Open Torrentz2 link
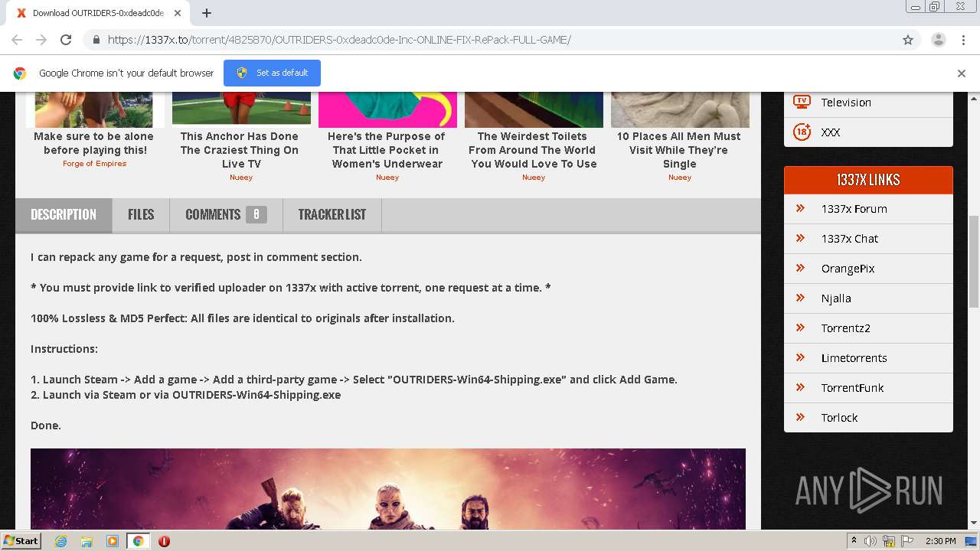The height and width of the screenshot is (551, 980). tap(845, 328)
